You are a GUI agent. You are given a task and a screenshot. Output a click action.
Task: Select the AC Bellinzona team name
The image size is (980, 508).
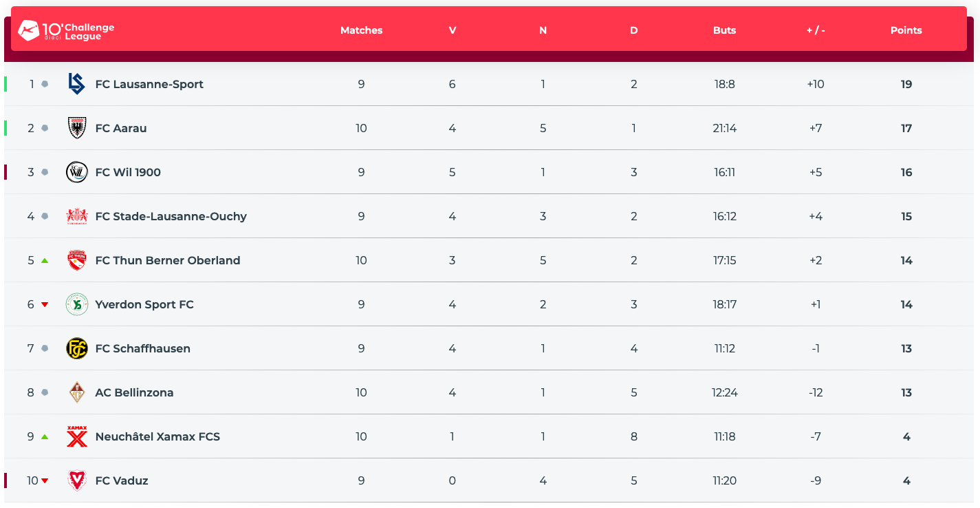(x=134, y=392)
